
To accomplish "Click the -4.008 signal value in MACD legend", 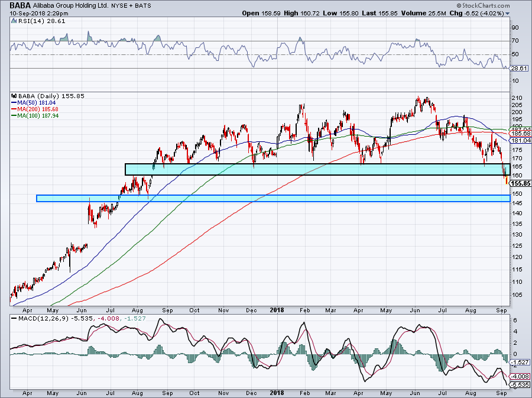I will pyautogui.click(x=109, y=318).
